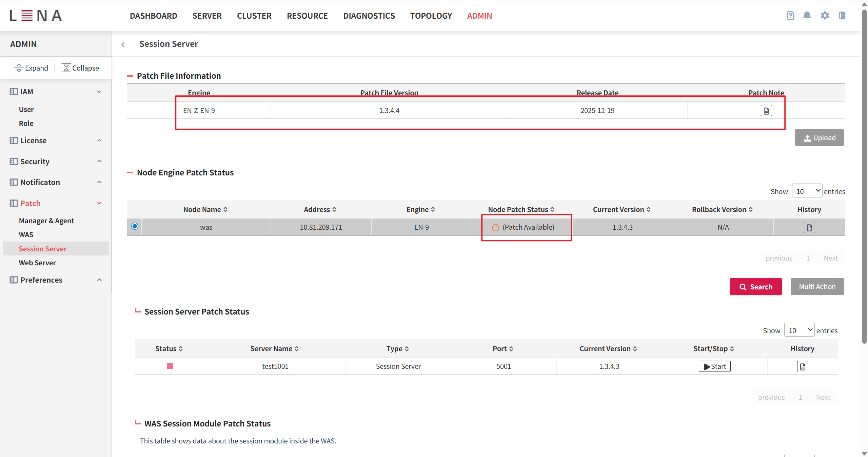Image resolution: width=868 pixels, height=457 pixels.
Task: Collapse the Patch menu chevron
Action: [99, 203]
